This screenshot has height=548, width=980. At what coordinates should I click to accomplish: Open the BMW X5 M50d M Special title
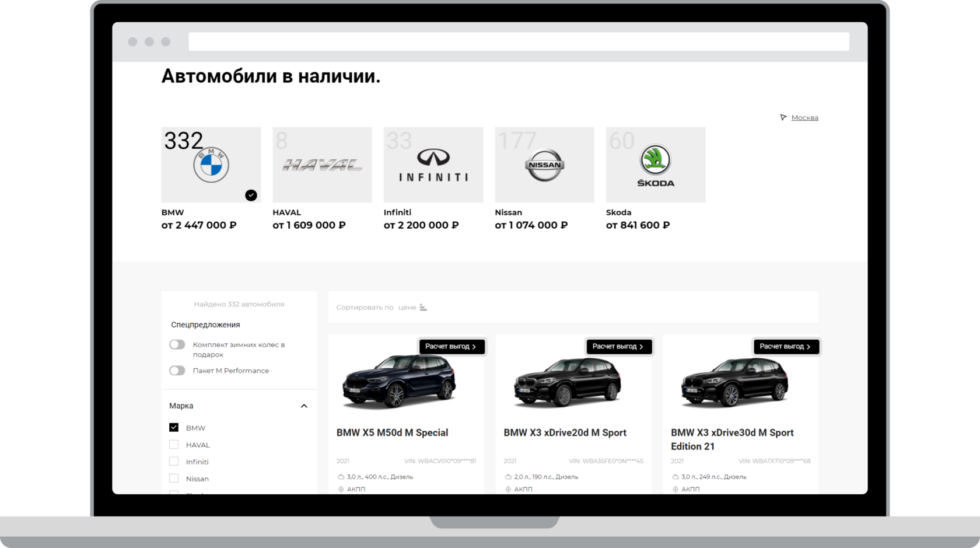392,432
